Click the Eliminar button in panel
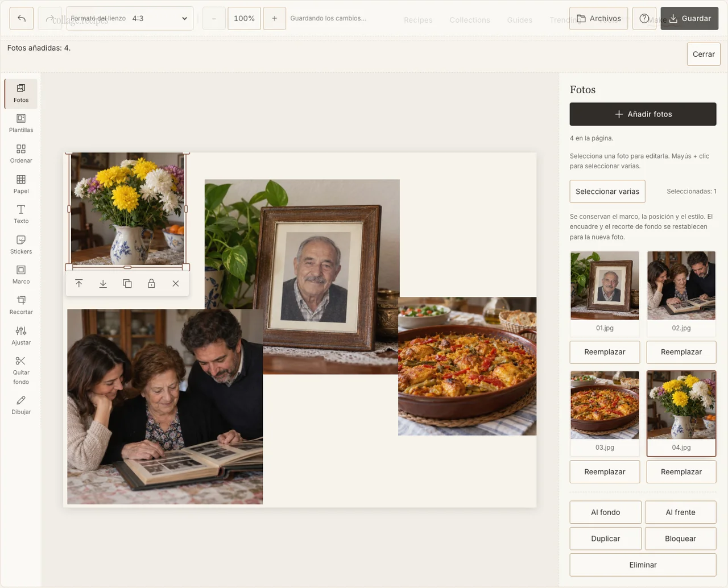 (x=643, y=565)
